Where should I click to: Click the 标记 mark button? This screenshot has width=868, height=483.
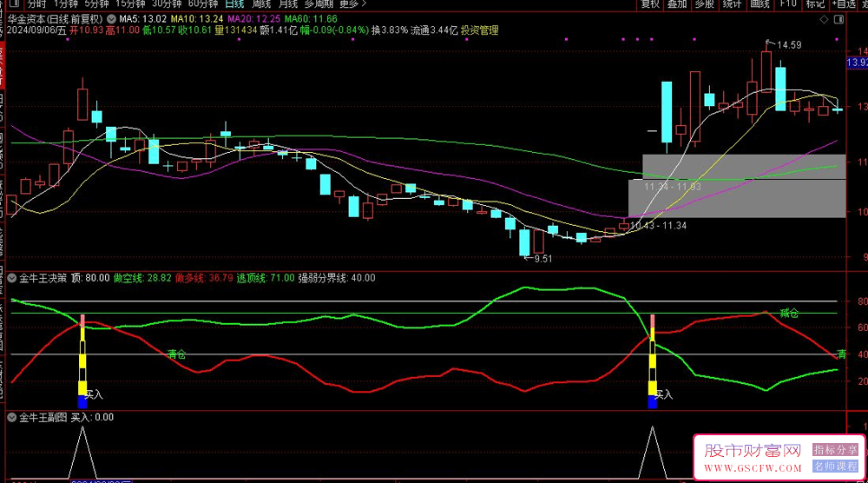pyautogui.click(x=815, y=3)
